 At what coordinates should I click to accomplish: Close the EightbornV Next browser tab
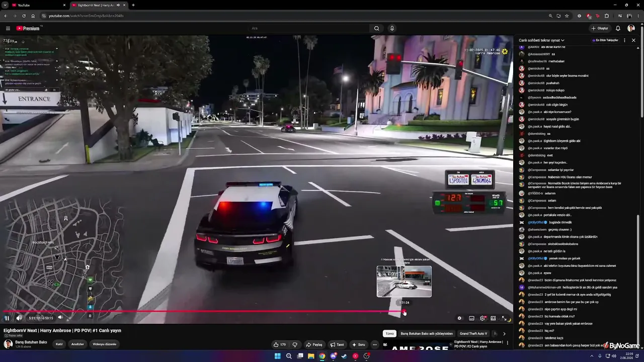pyautogui.click(x=124, y=5)
